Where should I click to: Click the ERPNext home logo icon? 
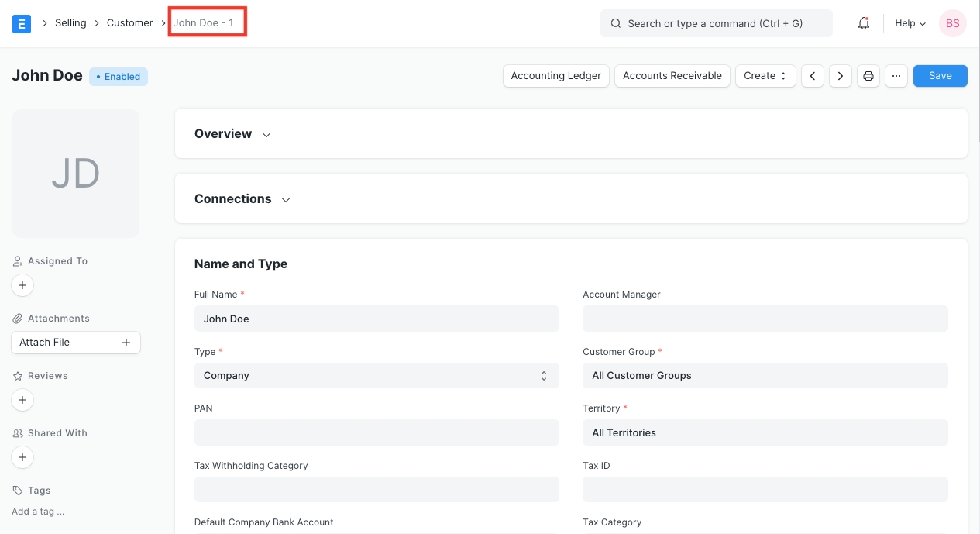tap(22, 23)
